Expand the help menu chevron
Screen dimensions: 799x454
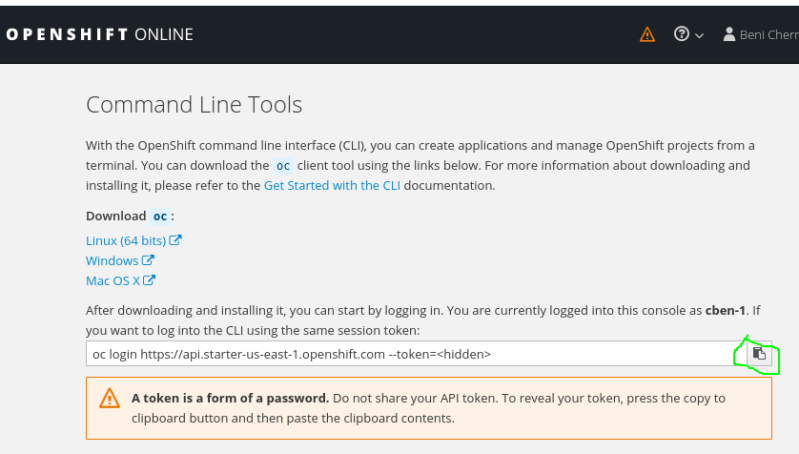(x=699, y=36)
